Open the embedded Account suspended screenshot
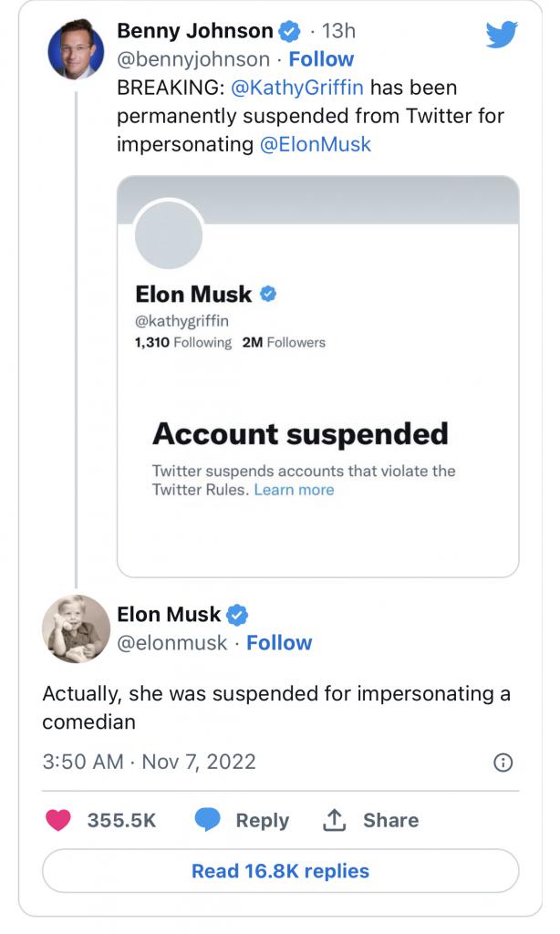 pos(317,376)
